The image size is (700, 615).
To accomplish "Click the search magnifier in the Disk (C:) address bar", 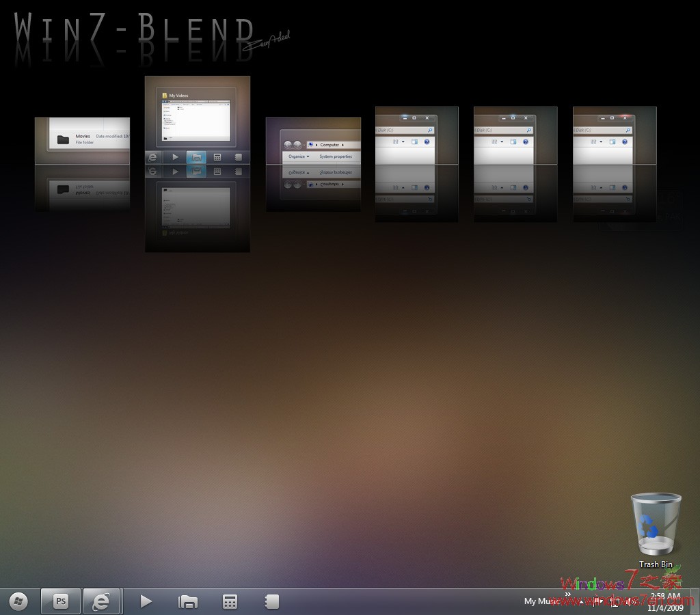I will (x=429, y=131).
